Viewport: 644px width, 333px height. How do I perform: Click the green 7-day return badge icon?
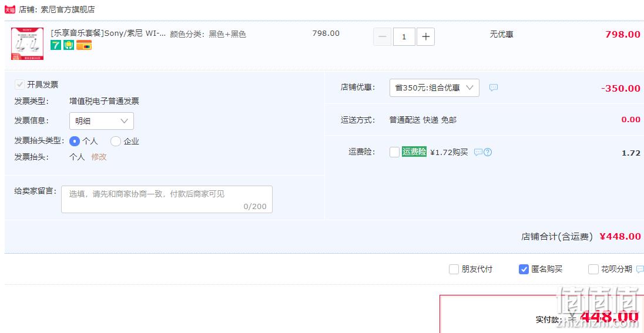click(56, 45)
